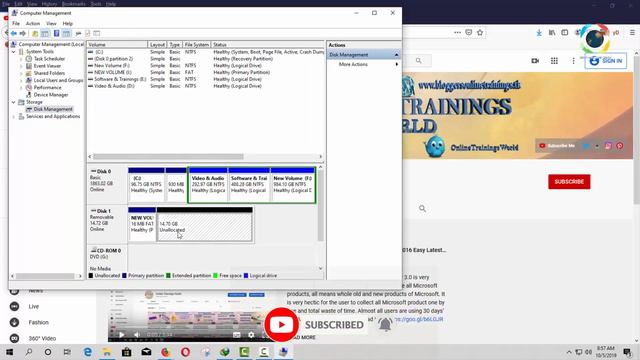Collapse the Storage node
The image size is (640, 360).
click(x=13, y=102)
